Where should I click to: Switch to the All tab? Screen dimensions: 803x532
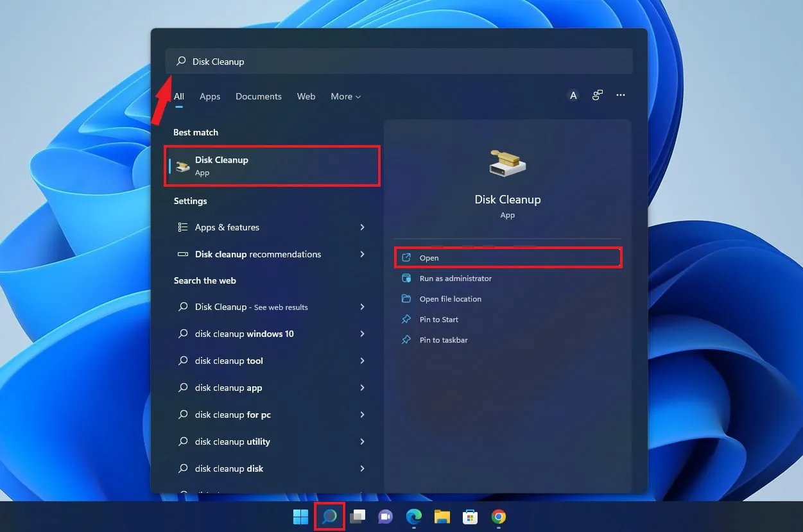(x=179, y=96)
